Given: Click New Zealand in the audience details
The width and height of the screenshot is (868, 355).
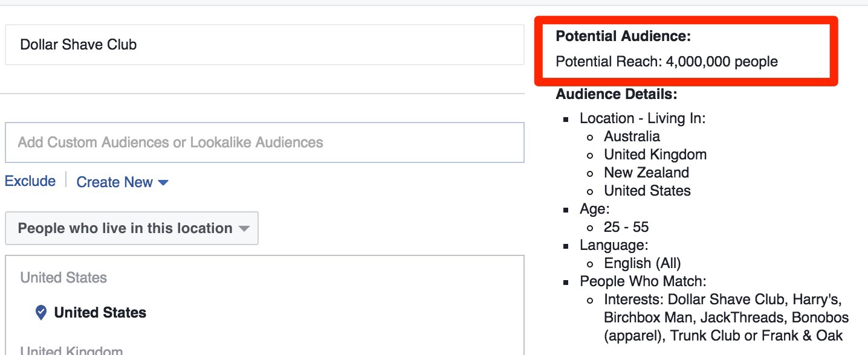Looking at the screenshot, I should click(x=646, y=173).
